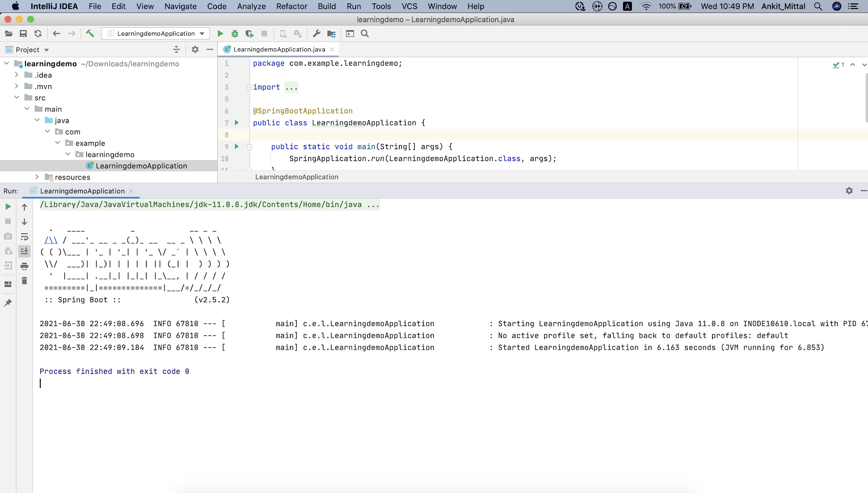Clear console output with trash icon
Image resolution: width=868 pixels, height=493 pixels.
(x=25, y=281)
